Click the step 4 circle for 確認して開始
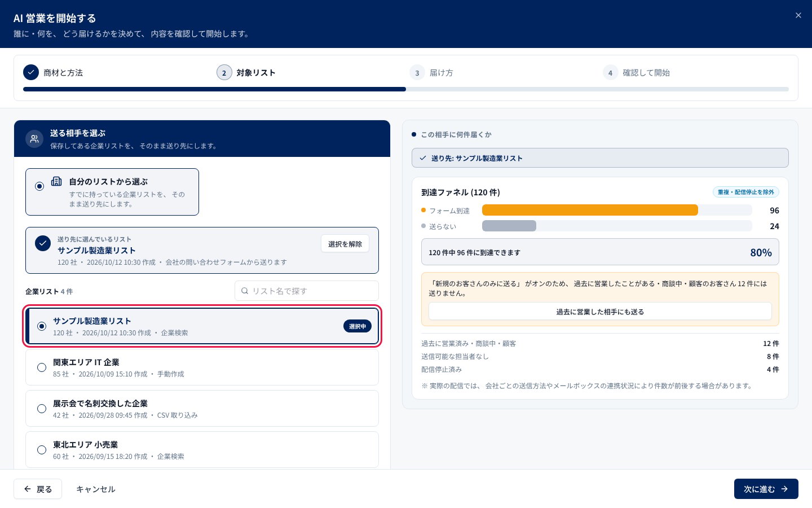 (x=610, y=72)
